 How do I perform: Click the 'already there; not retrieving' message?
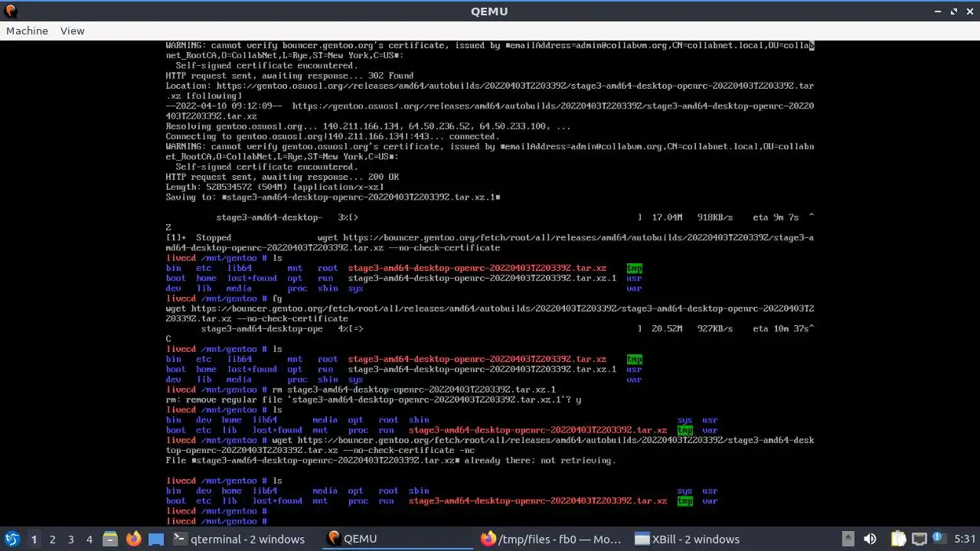point(390,460)
